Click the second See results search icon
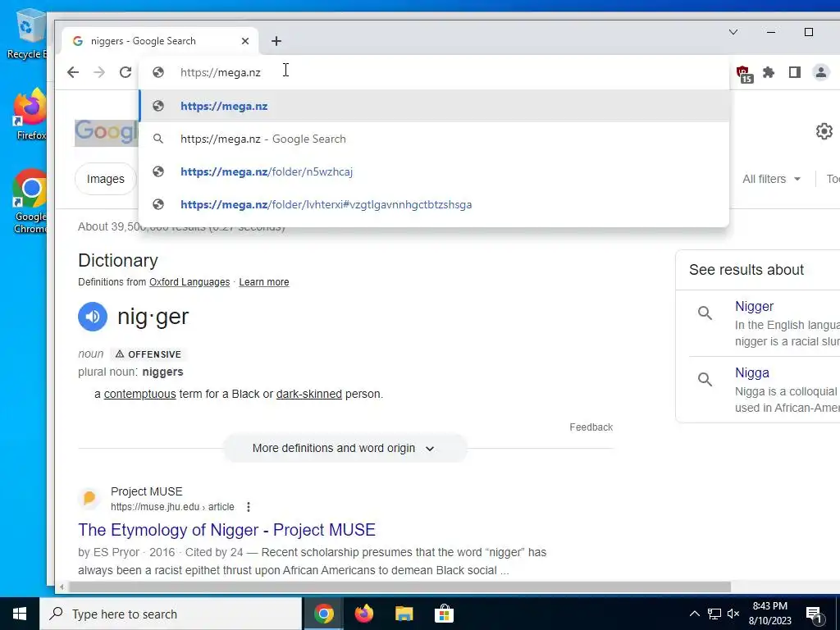This screenshot has width=840, height=630. (x=705, y=379)
